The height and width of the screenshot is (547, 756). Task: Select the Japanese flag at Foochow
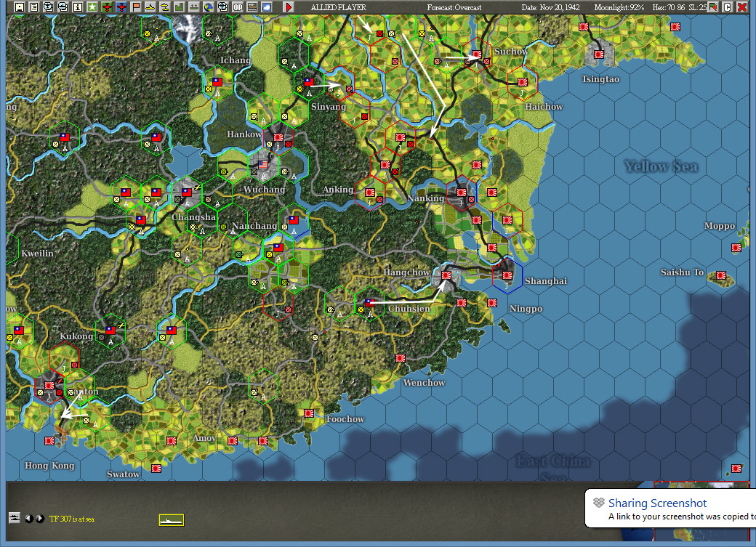pos(308,413)
